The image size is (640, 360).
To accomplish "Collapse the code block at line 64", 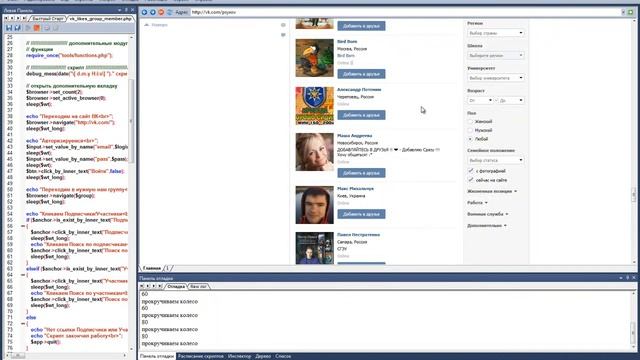I will [23, 275].
